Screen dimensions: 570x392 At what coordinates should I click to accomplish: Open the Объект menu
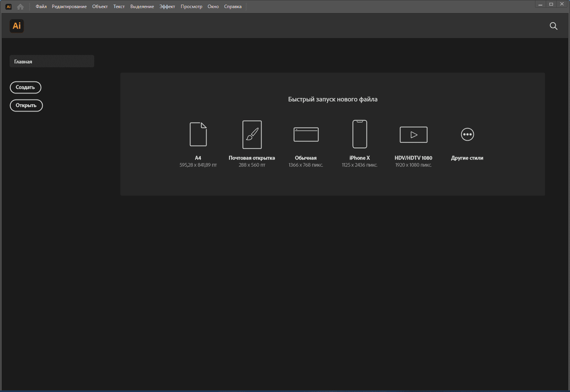tap(100, 7)
